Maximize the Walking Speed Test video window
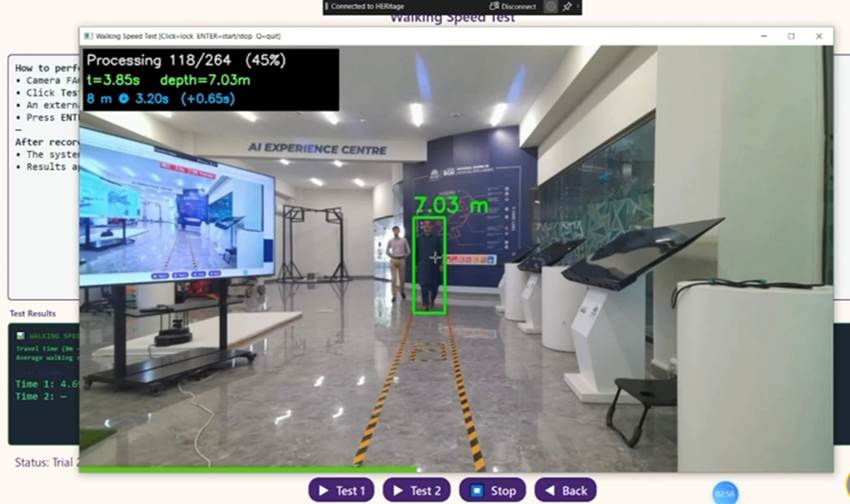 pos(791,36)
